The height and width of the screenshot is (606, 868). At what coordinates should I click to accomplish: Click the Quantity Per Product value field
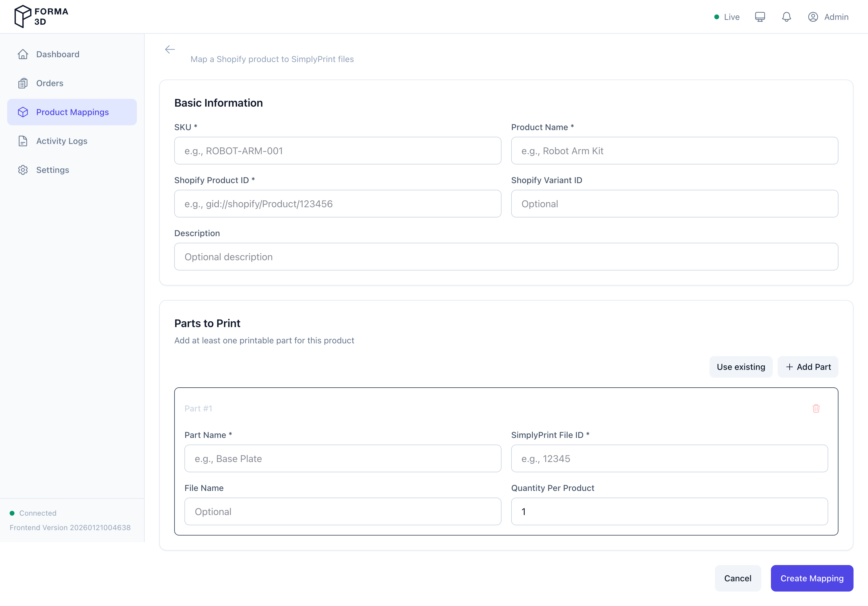669,511
